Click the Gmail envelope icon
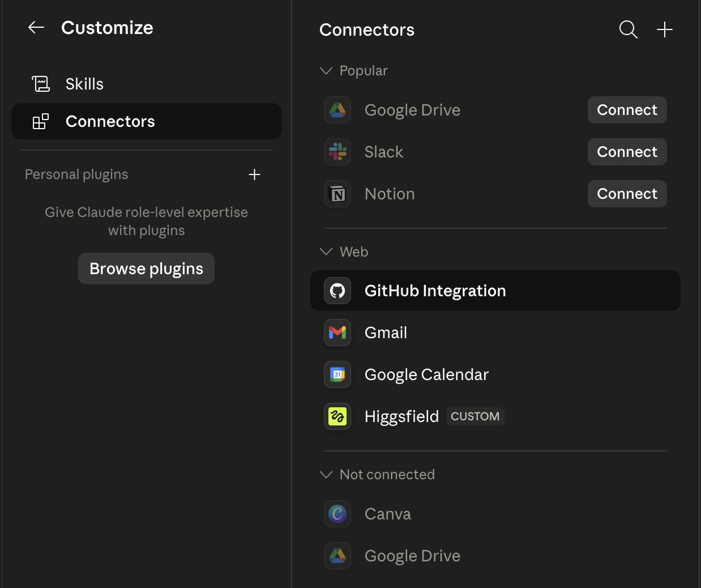 [337, 333]
